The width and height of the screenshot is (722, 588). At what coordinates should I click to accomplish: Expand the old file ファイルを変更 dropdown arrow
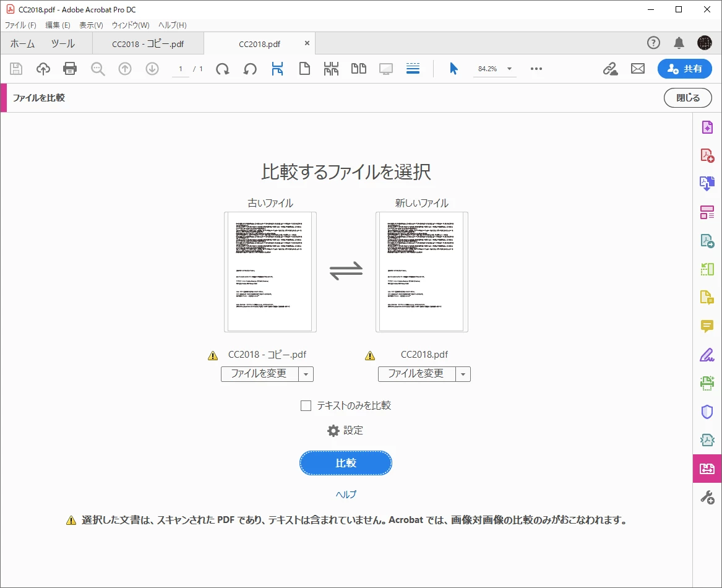(x=306, y=374)
